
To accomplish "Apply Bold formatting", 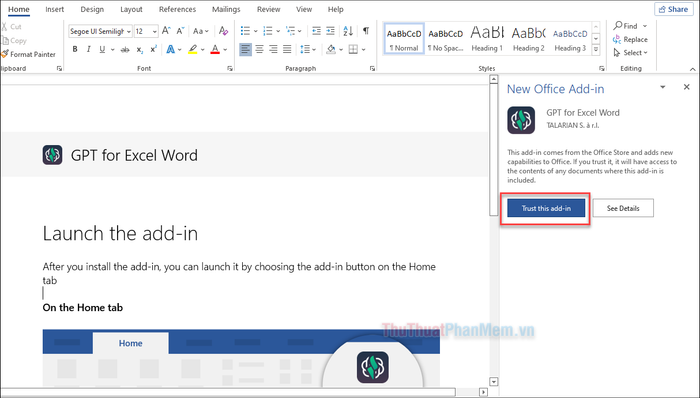I will click(x=75, y=50).
